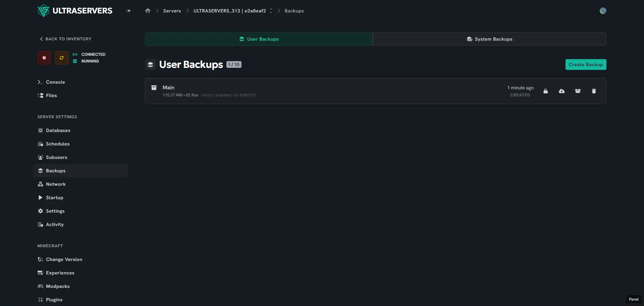Restore the Main backup

(x=578, y=91)
